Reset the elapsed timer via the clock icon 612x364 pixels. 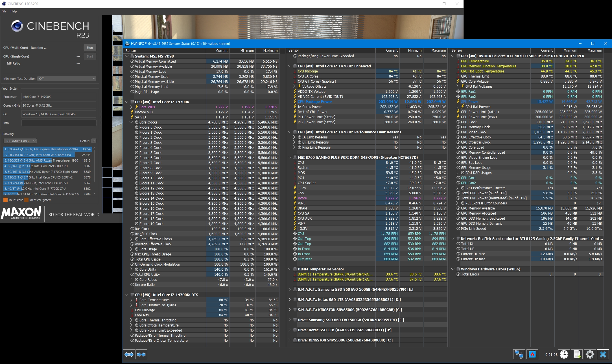pyautogui.click(x=564, y=354)
